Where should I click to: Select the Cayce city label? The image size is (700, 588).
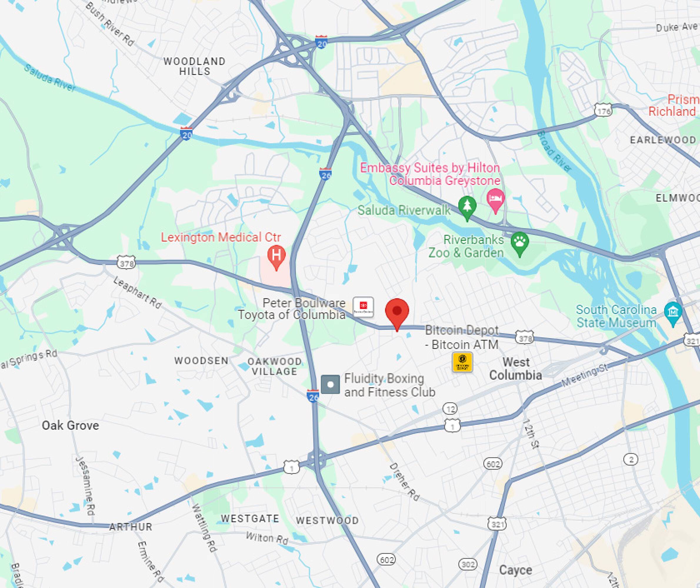[x=516, y=570]
